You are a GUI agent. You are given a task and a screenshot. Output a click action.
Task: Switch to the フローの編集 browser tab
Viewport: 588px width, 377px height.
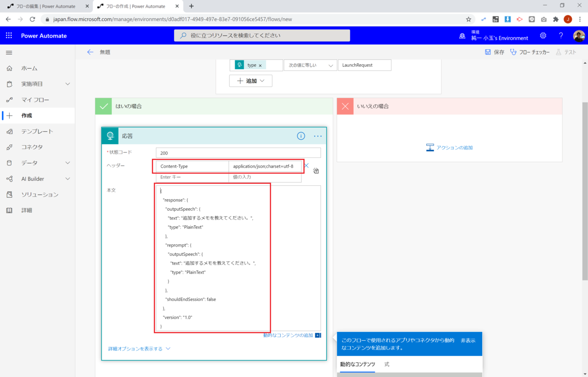[48, 6]
